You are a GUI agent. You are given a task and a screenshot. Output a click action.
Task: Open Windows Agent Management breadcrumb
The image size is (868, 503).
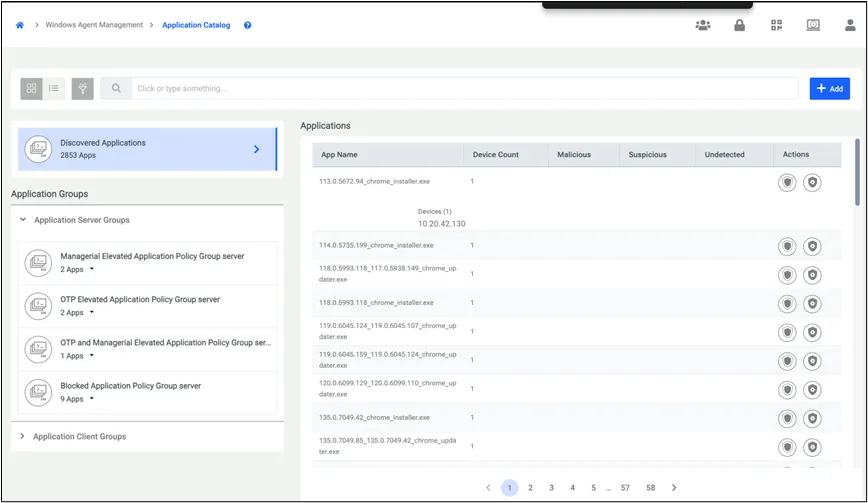(94, 25)
